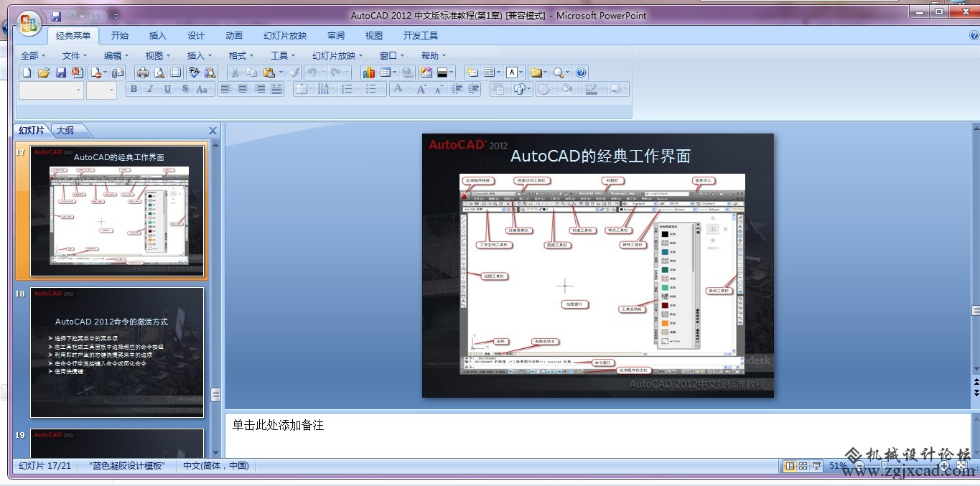Apply italic formatting
Screen dimensions: 980x486
coord(150,89)
